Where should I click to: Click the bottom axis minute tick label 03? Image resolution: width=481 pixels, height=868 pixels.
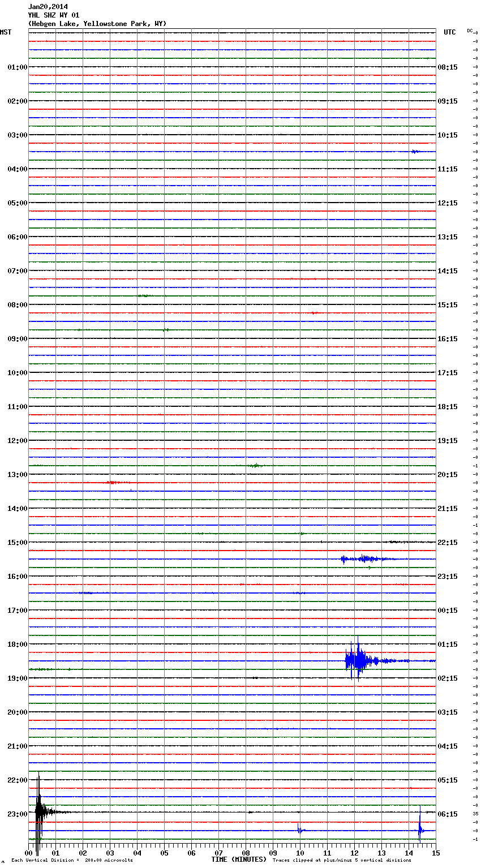click(110, 853)
